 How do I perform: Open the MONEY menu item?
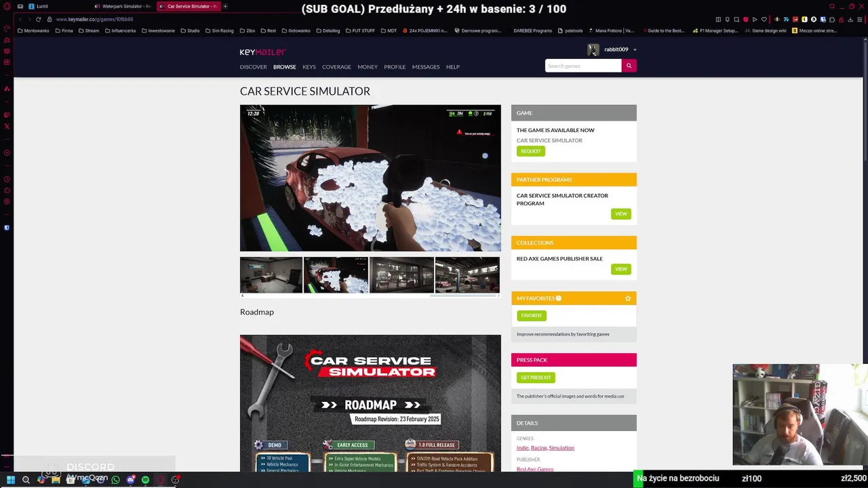coord(368,67)
